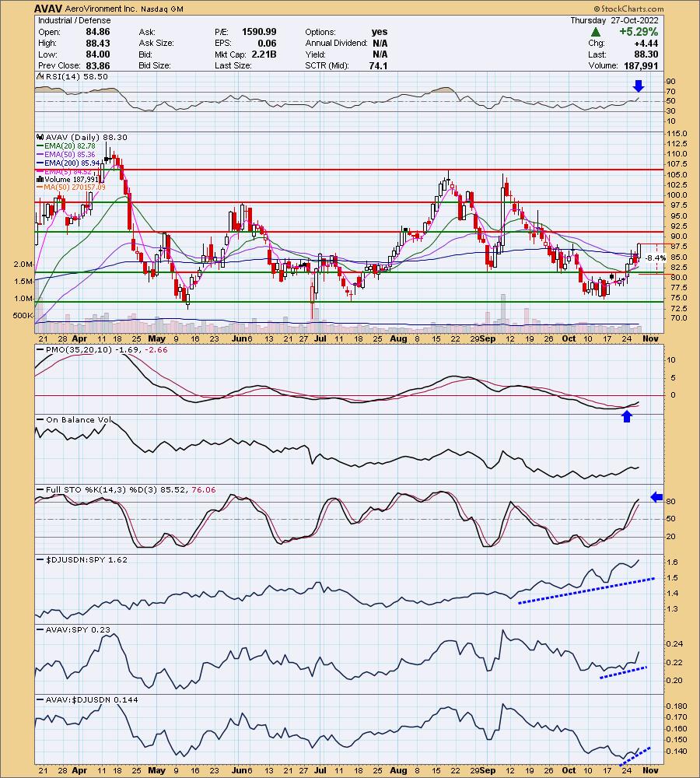
Task: Click the 115.0 price axis label
Action: click(x=677, y=134)
